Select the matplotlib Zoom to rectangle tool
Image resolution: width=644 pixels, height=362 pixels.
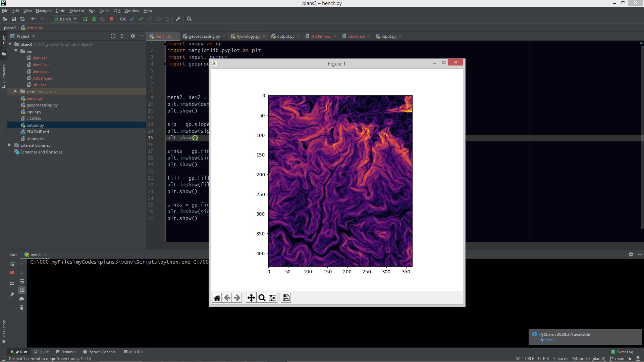coord(262,298)
